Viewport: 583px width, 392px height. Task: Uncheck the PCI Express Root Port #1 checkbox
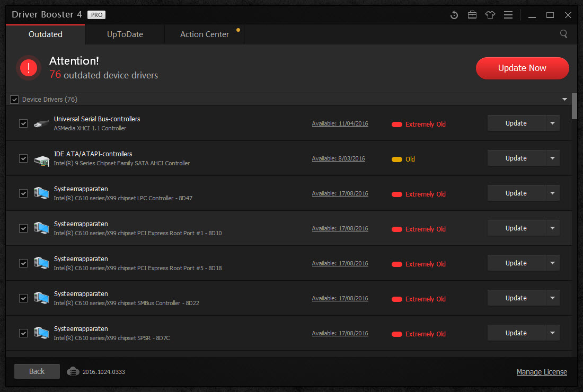pyautogui.click(x=23, y=228)
